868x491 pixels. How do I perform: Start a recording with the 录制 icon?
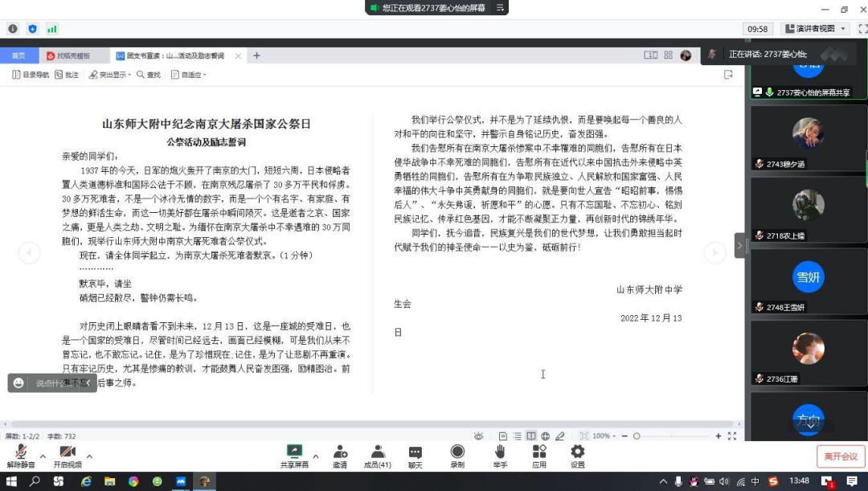[x=457, y=454]
